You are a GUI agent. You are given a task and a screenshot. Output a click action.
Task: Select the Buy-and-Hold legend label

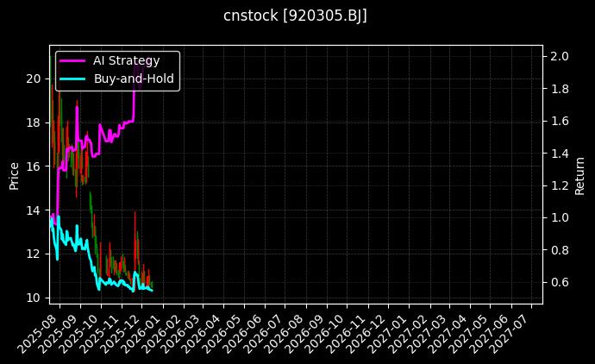(134, 78)
